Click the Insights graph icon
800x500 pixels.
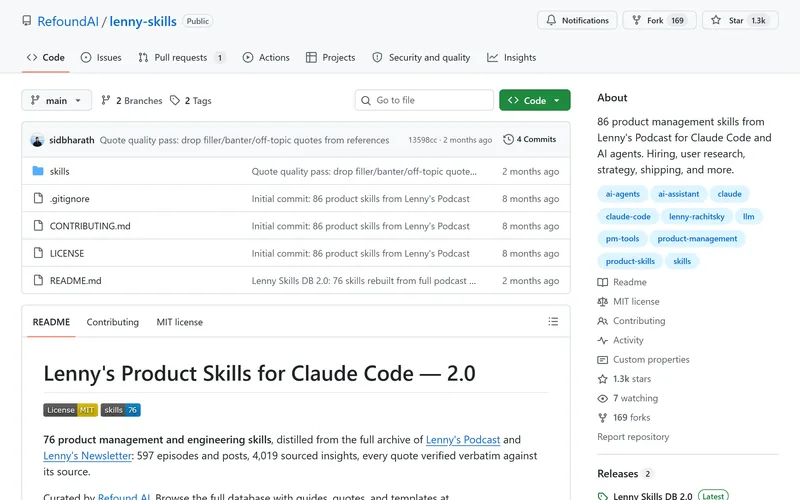coord(492,57)
